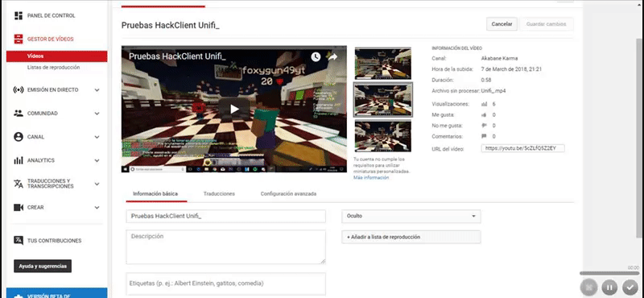
Task: Pause the recording with the round pause button
Action: pos(609,287)
